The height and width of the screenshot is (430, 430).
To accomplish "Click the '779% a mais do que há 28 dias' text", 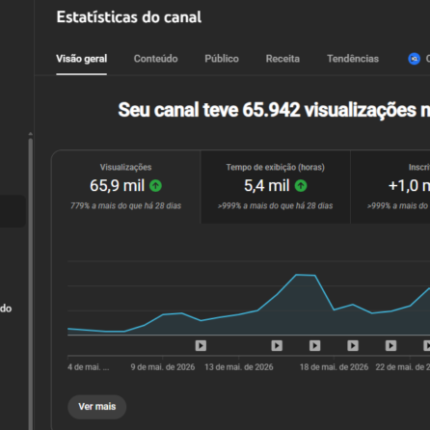I will click(x=126, y=206).
